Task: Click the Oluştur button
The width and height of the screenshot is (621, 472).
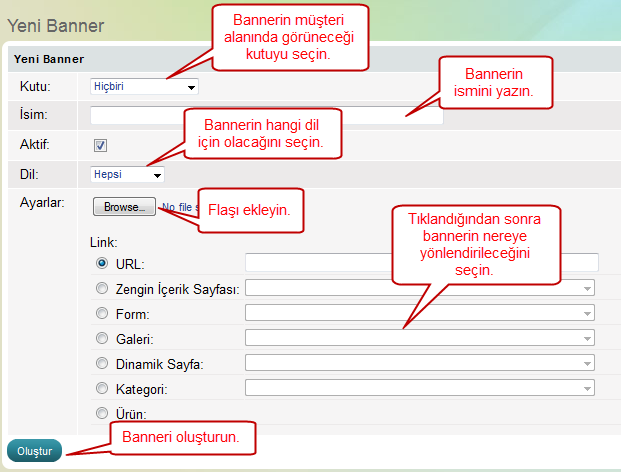Action: 34,451
